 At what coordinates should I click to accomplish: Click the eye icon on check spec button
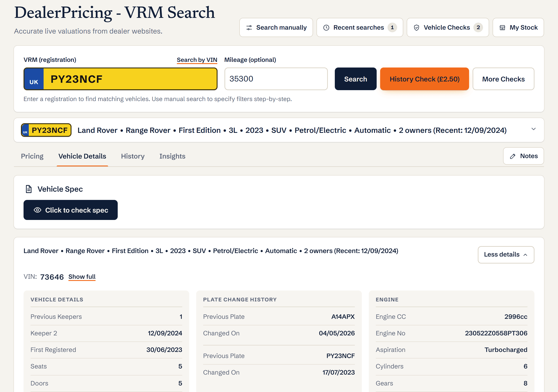[x=37, y=210]
